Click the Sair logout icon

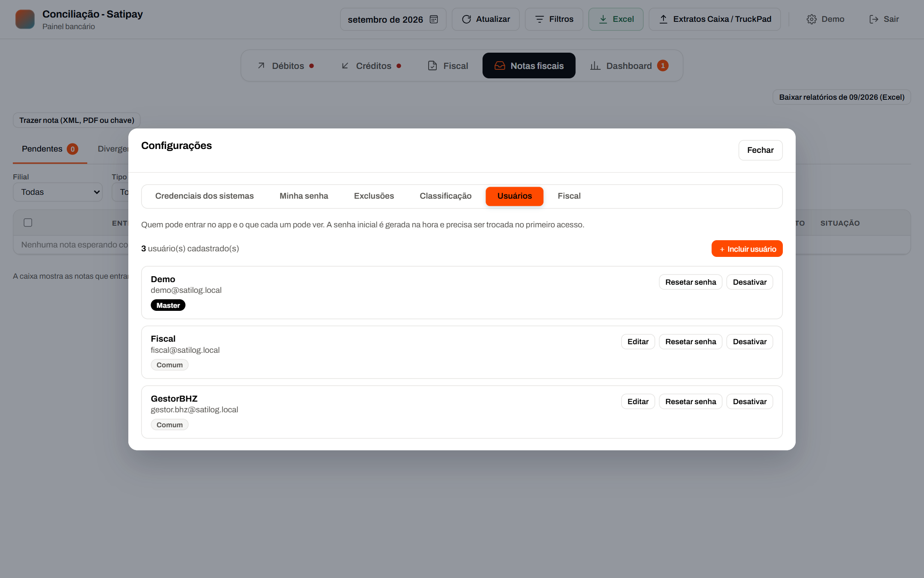click(x=874, y=19)
